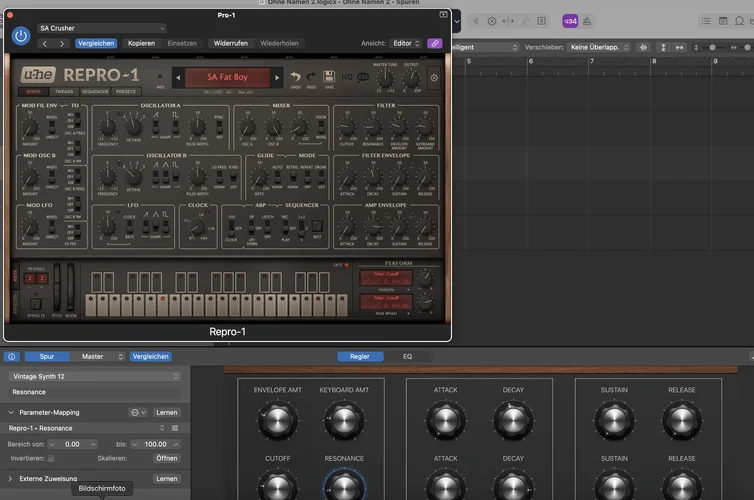This screenshot has height=500, width=754.
Task: Click the purple link icon in plug-in header
Action: (435, 44)
